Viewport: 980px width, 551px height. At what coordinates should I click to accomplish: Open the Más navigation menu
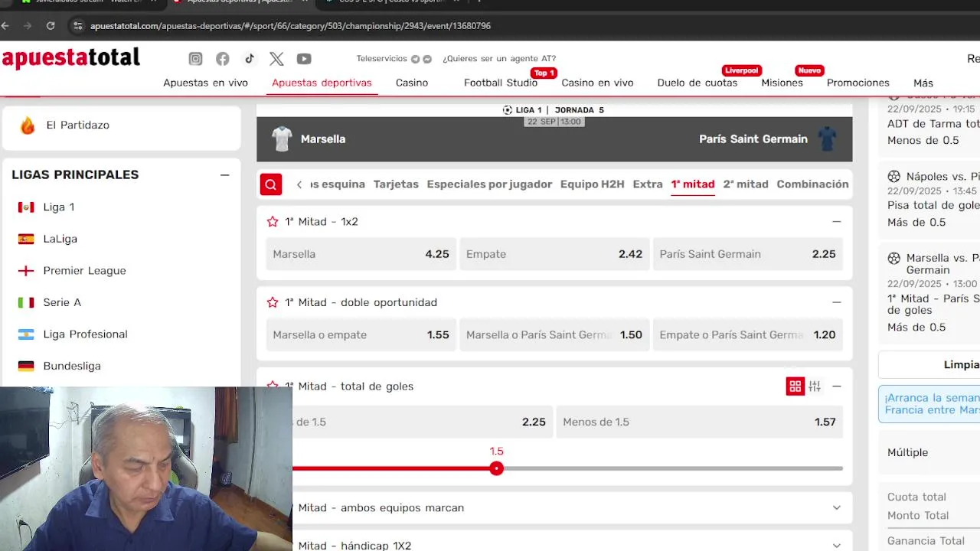pyautogui.click(x=923, y=83)
